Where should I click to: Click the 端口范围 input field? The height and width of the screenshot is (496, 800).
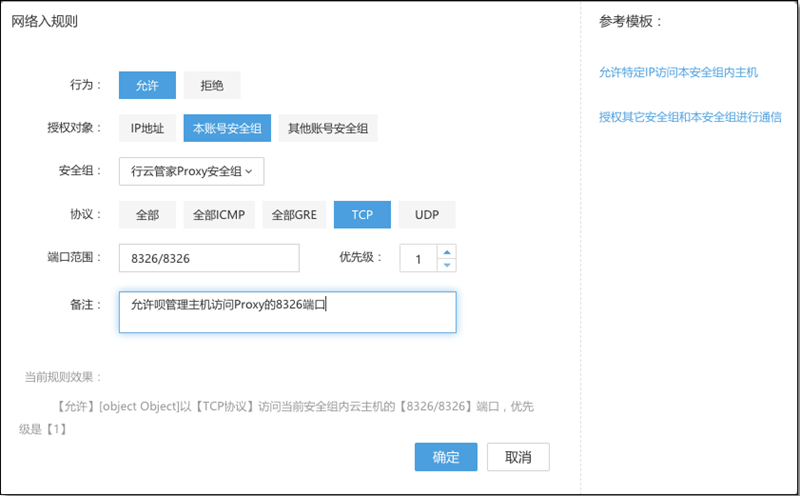[x=209, y=258]
